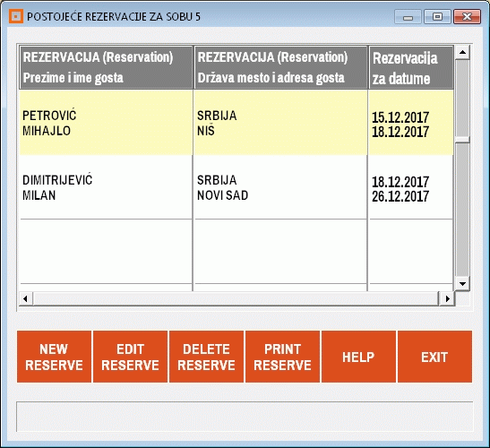Click the Država mesto i adresa gosta header
The image size is (490, 448).
280,67
